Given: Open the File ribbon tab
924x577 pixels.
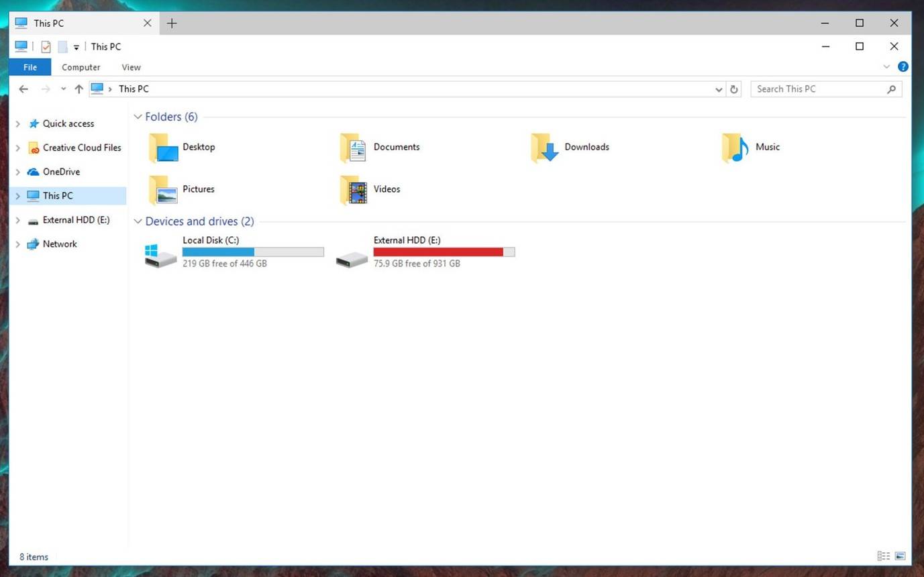Looking at the screenshot, I should tap(30, 67).
